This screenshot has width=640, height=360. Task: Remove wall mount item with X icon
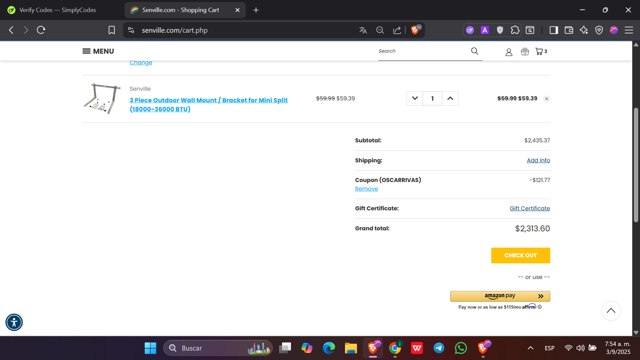tap(547, 99)
